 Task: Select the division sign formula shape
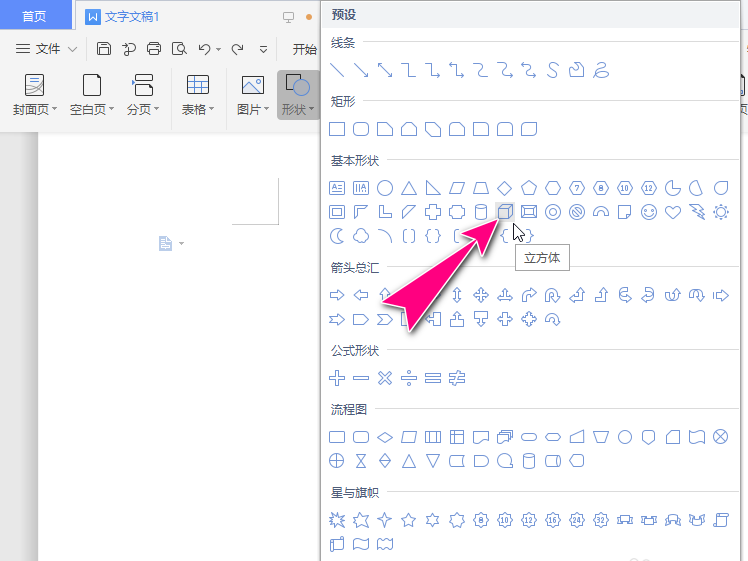[409, 378]
